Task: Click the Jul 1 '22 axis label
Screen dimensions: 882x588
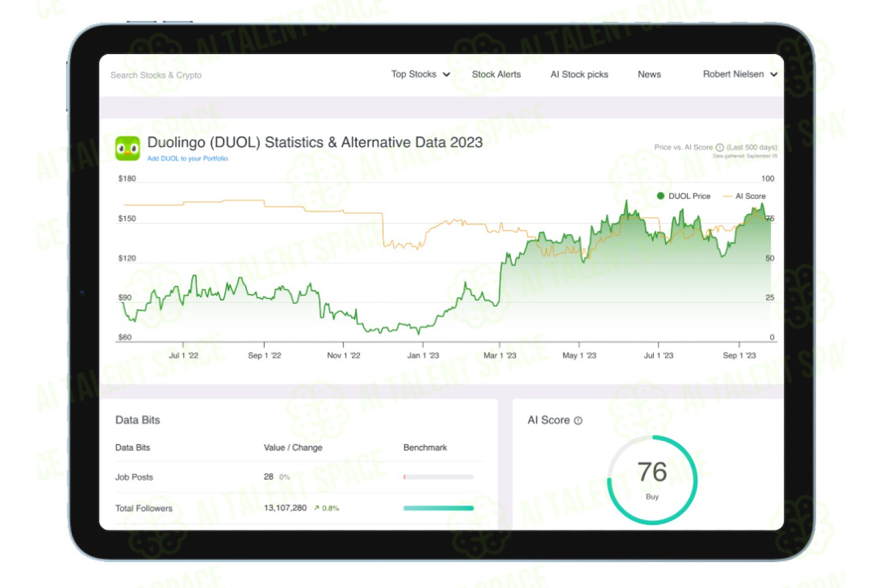Action: click(183, 355)
